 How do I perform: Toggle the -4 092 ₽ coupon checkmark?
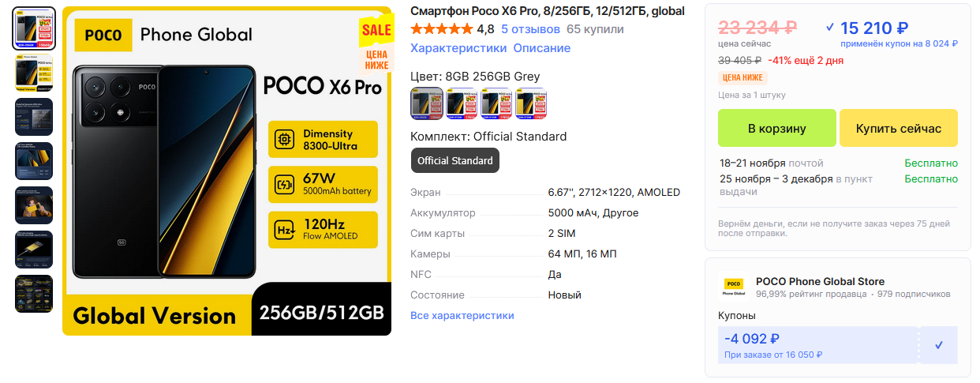(938, 345)
